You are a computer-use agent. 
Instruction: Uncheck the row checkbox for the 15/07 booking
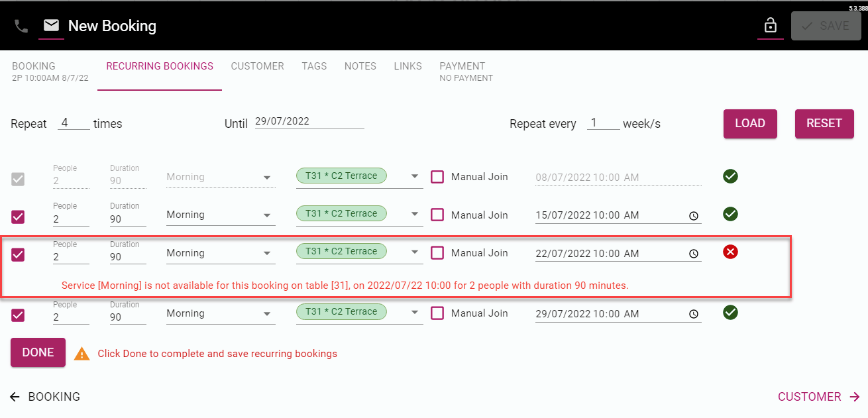[17, 217]
